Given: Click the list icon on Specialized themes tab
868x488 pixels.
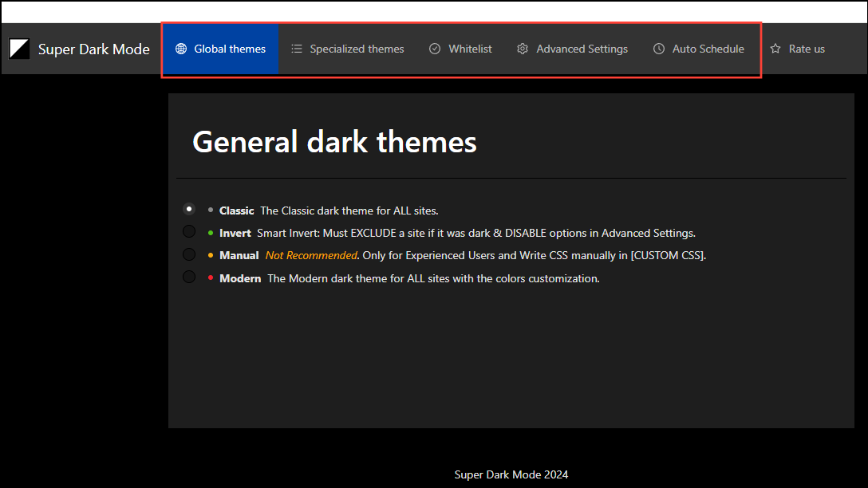Looking at the screenshot, I should click(296, 49).
